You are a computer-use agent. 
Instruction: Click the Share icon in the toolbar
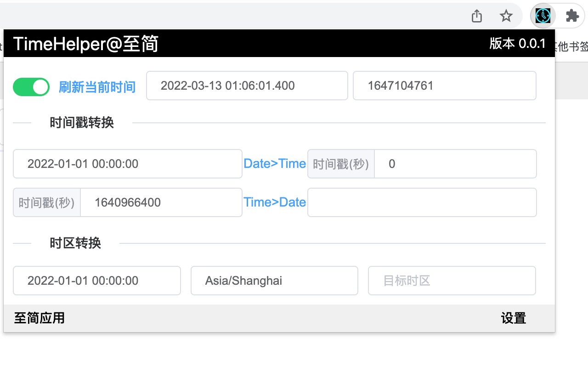tap(476, 15)
